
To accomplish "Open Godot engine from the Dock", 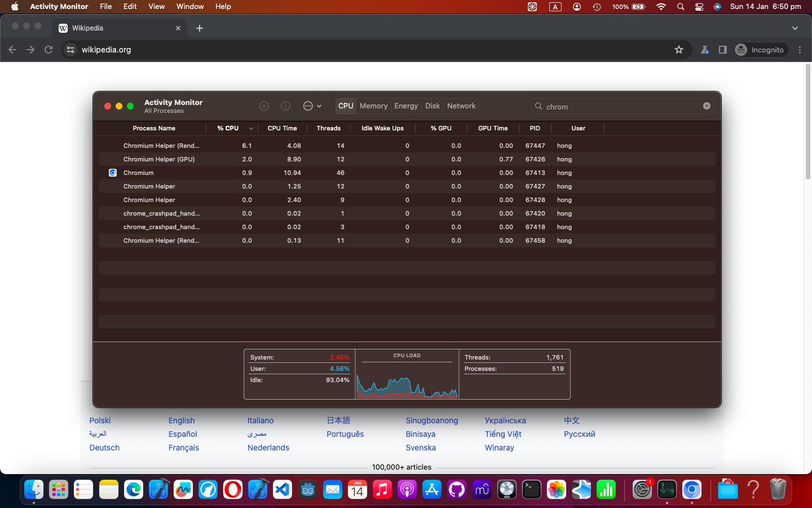I will 307,490.
